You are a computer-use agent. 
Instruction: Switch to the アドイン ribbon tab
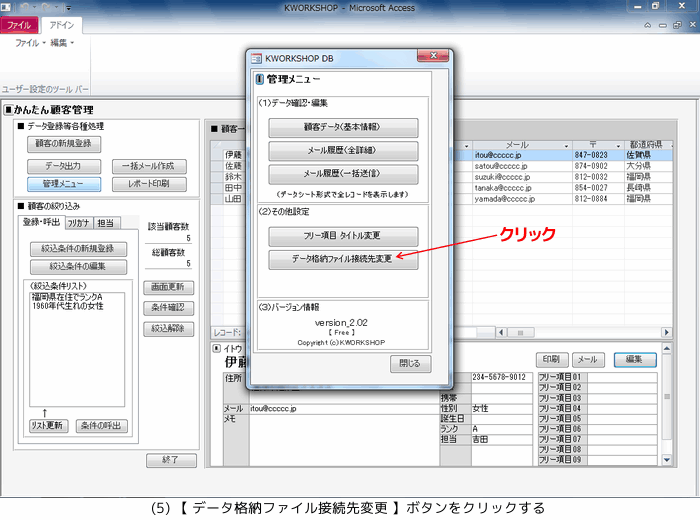(x=62, y=25)
